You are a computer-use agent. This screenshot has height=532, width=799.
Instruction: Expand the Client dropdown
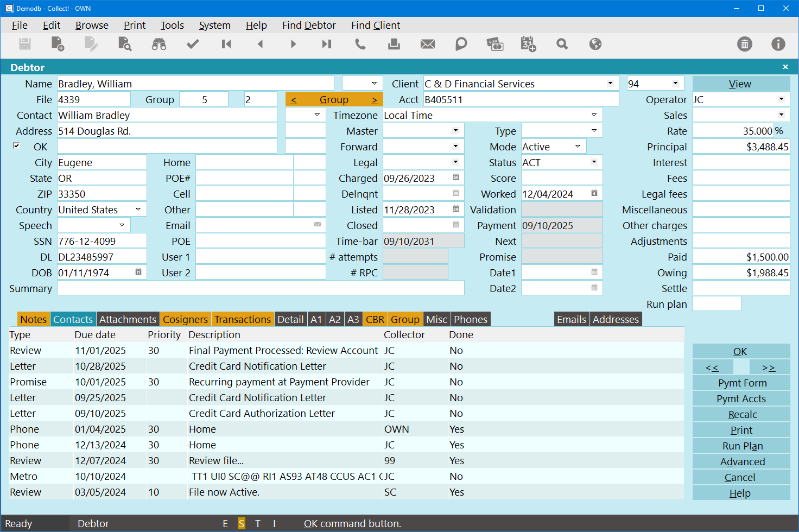pos(610,84)
